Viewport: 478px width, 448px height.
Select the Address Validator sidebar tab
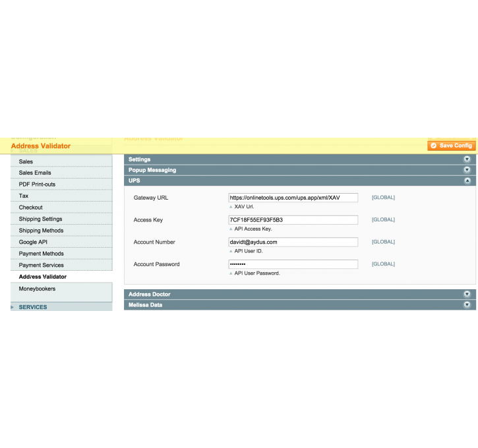[61, 277]
